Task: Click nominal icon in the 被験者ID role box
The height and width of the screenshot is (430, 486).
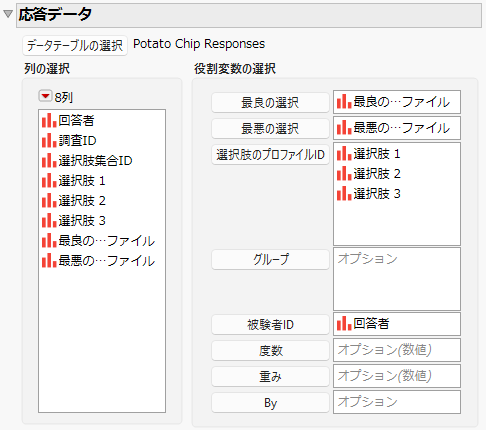Action: tap(344, 324)
